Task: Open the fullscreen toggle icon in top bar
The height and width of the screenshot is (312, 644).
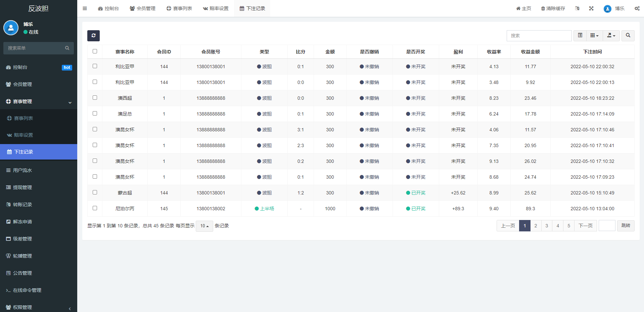Action: point(591,8)
